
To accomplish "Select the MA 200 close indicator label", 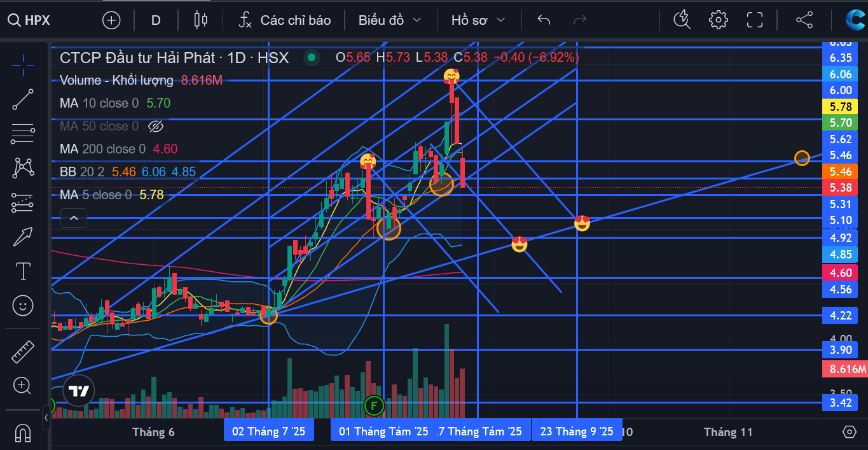I will pos(102,149).
